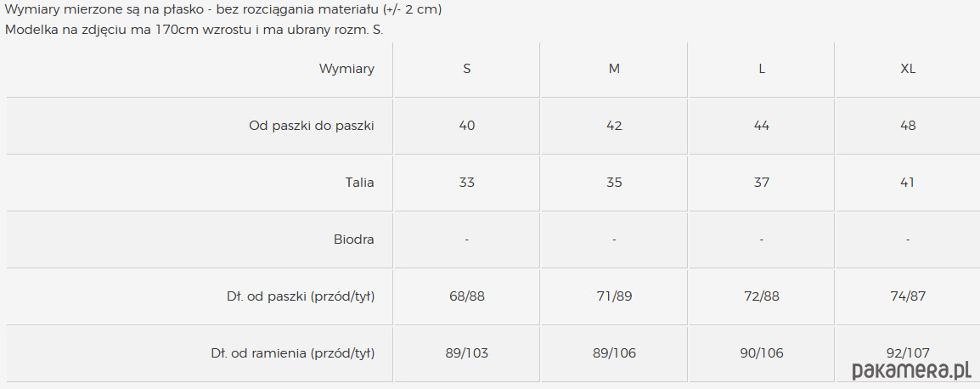Click the value 40 in S column
This screenshot has height=389, width=980.
[467, 126]
